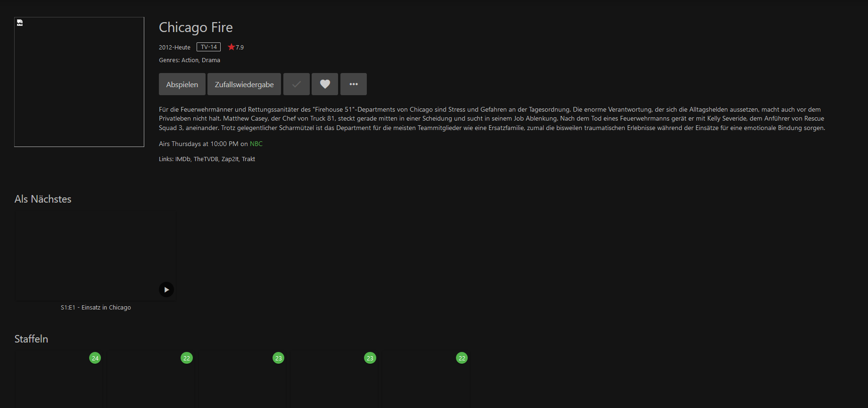Click the Staffeln section heading
Image resolution: width=868 pixels, height=408 pixels.
pos(31,339)
